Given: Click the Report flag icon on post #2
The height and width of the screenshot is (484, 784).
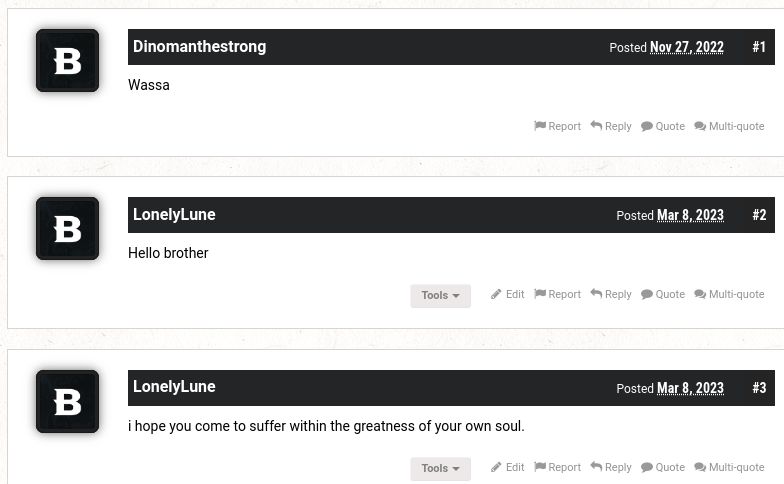Looking at the screenshot, I should (x=540, y=294).
